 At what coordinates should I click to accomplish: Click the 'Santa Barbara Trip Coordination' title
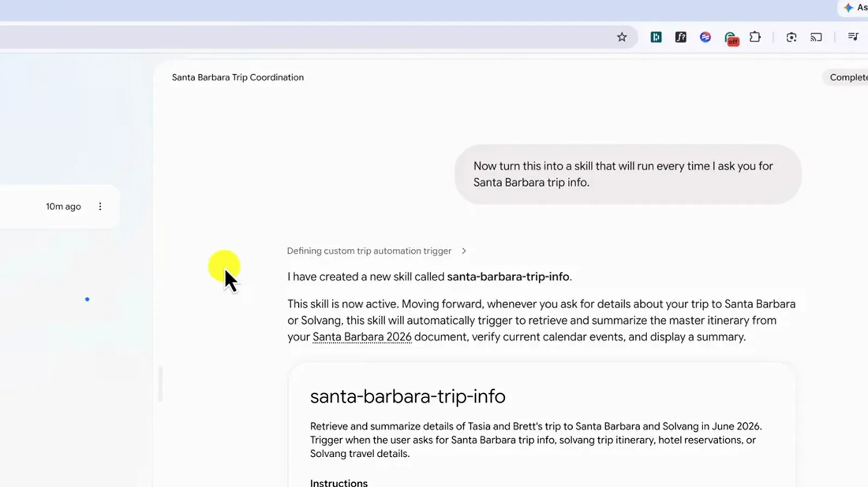tap(238, 78)
